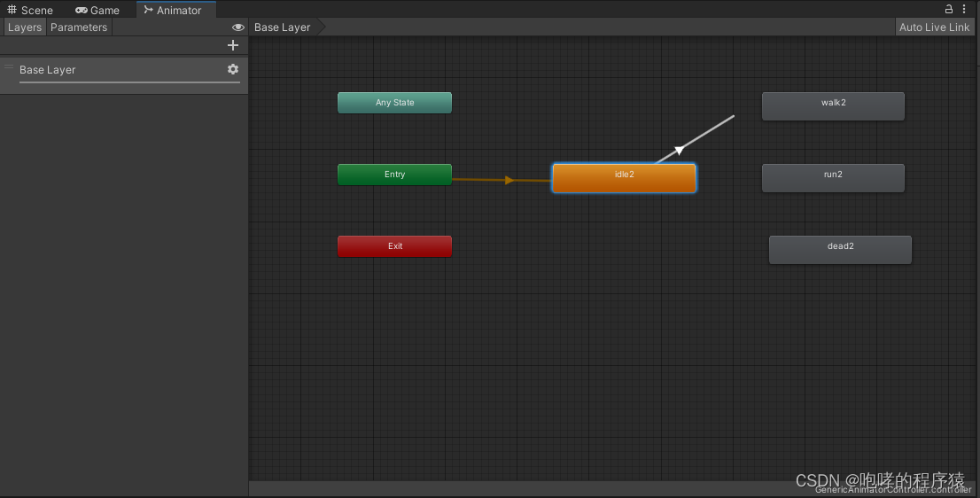Screen dimensions: 980x498
Task: Toggle Auto Live Link
Action: point(934,27)
